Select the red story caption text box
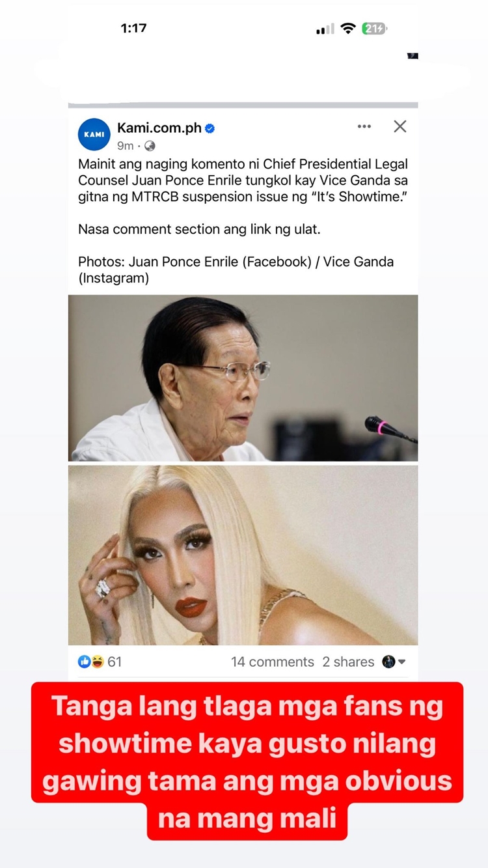 coord(247,761)
